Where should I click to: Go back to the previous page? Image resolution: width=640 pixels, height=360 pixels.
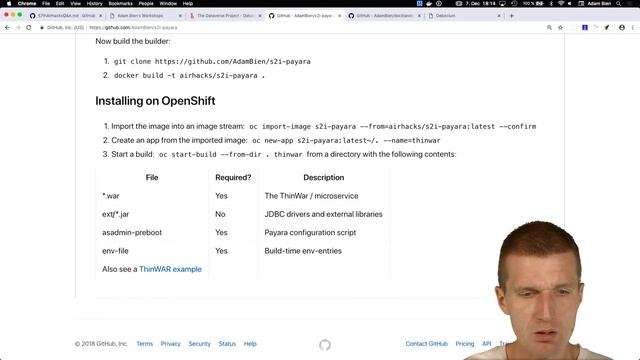coord(7,27)
